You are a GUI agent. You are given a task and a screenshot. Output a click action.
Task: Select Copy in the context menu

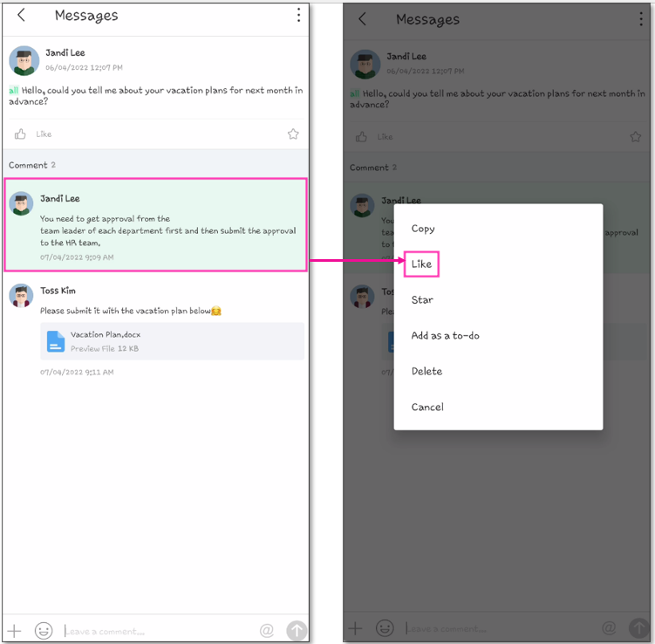pos(423,229)
